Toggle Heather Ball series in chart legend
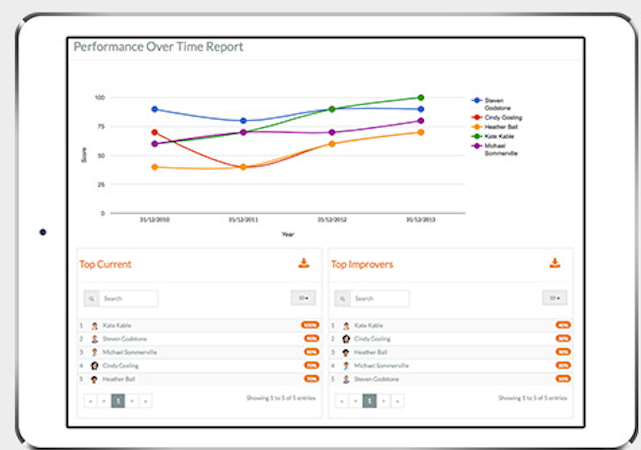 (x=495, y=127)
